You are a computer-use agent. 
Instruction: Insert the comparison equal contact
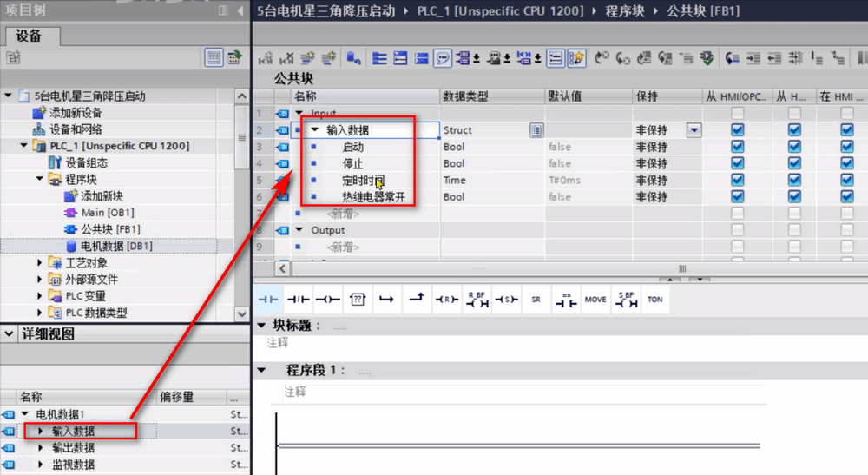click(566, 299)
